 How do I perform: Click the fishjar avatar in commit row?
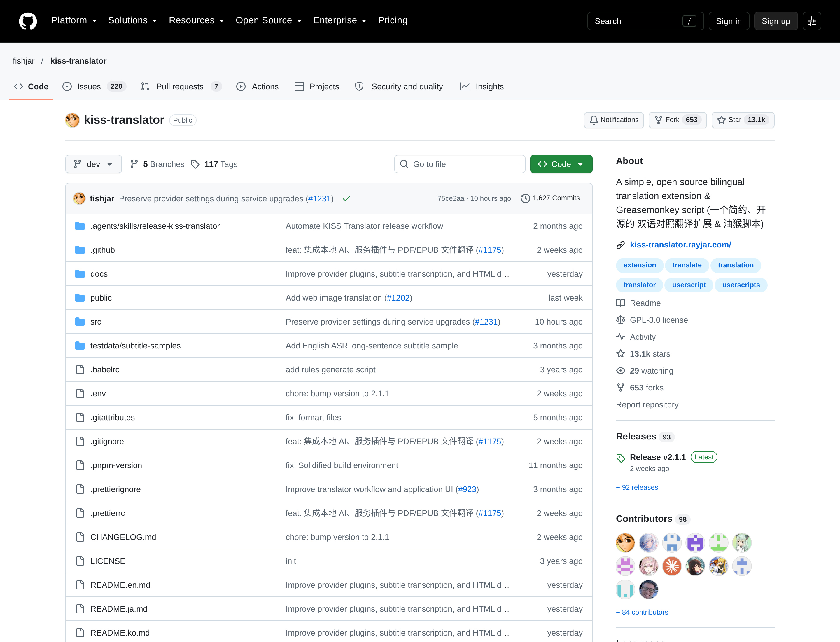click(x=79, y=198)
